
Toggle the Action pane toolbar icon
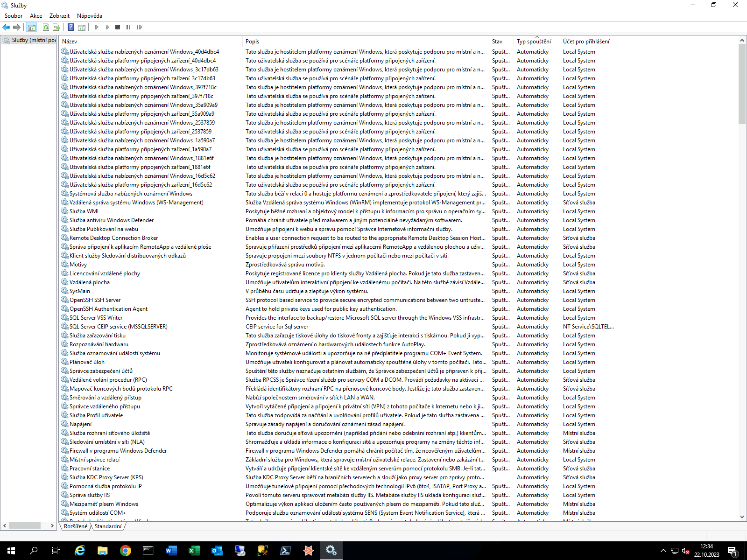[x=82, y=27]
